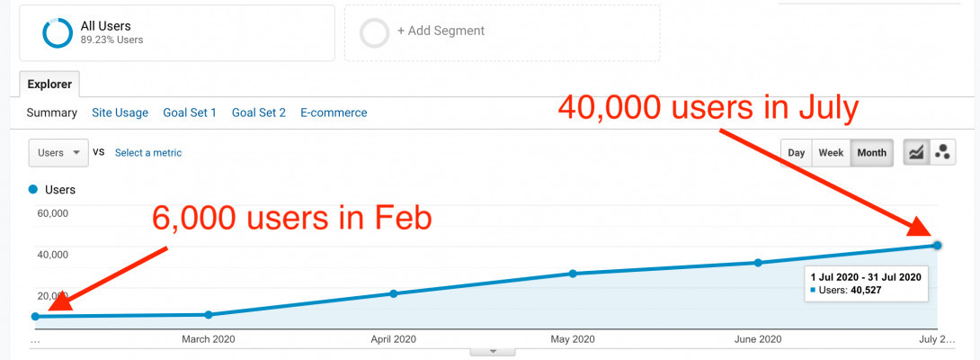Open the Goal Set 1 link
The width and height of the screenshot is (980, 360).
(x=190, y=112)
